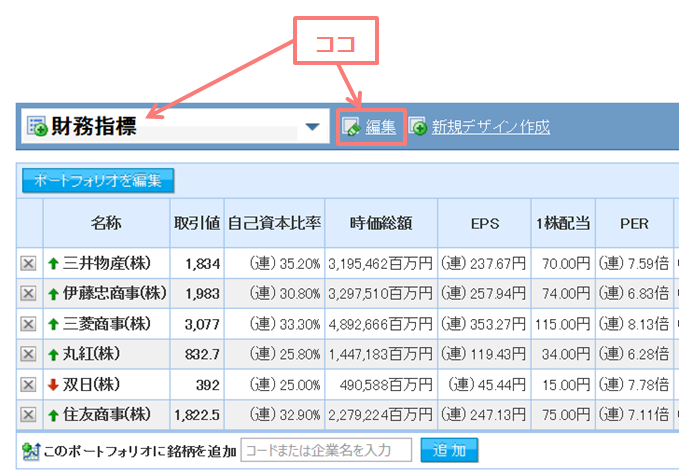Click the ポートフォリオを編集 button
The height and width of the screenshot is (476, 693).
(98, 181)
